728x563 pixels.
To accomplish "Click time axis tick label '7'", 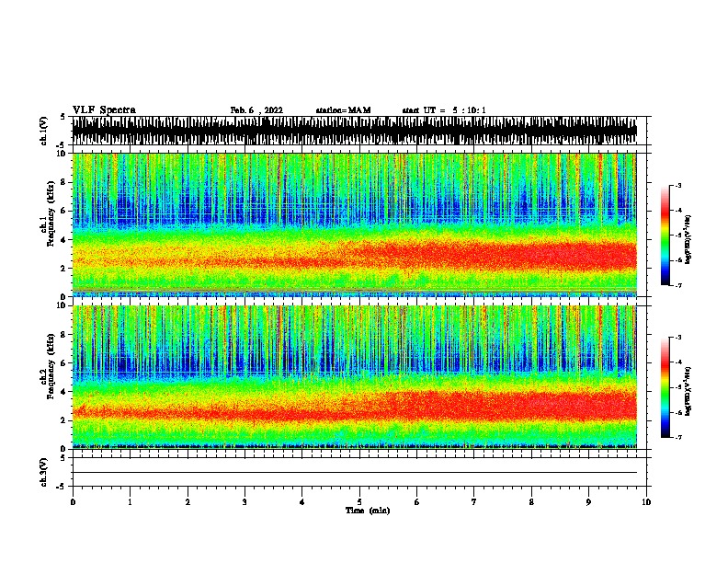I will [x=474, y=502].
